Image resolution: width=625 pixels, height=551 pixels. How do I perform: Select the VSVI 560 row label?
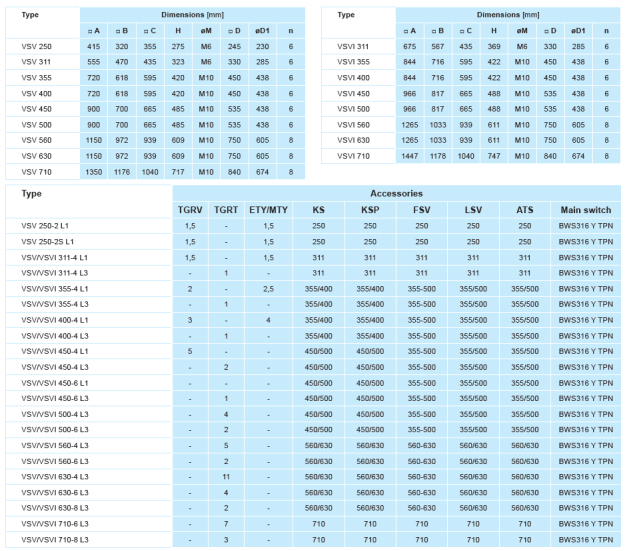click(353, 125)
